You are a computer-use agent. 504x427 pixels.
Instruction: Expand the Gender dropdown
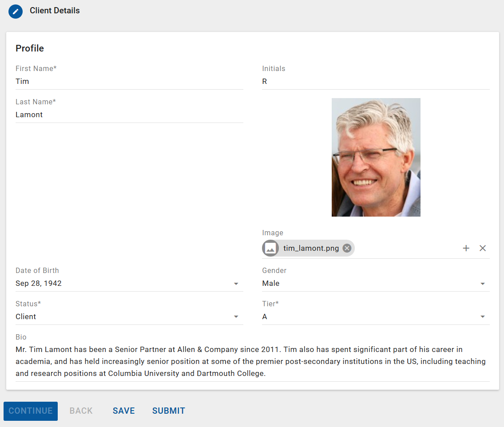(482, 284)
